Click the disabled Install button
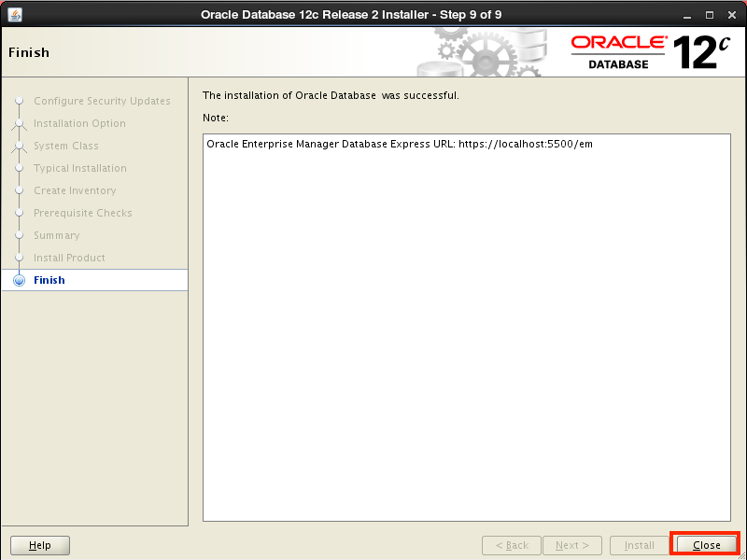 pyautogui.click(x=640, y=545)
